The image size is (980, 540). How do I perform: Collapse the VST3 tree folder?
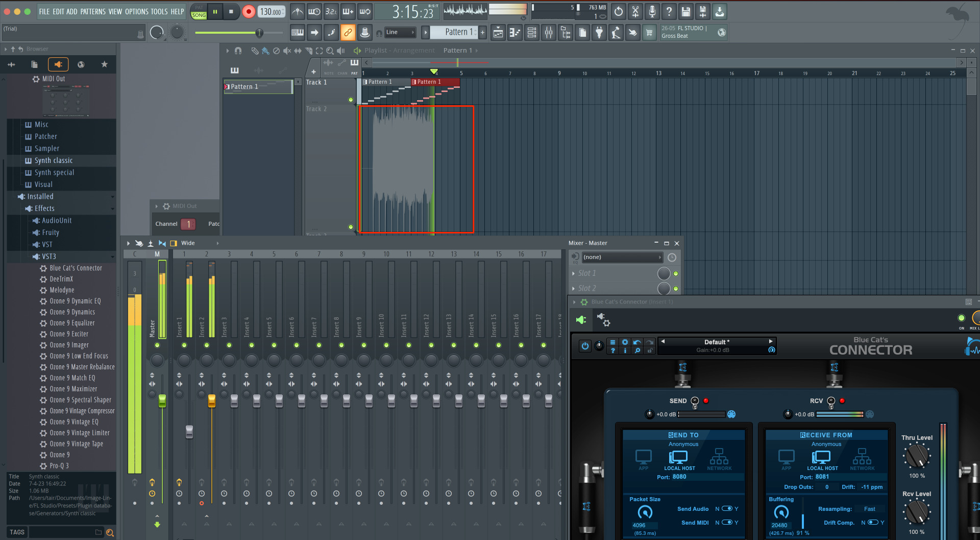click(49, 256)
